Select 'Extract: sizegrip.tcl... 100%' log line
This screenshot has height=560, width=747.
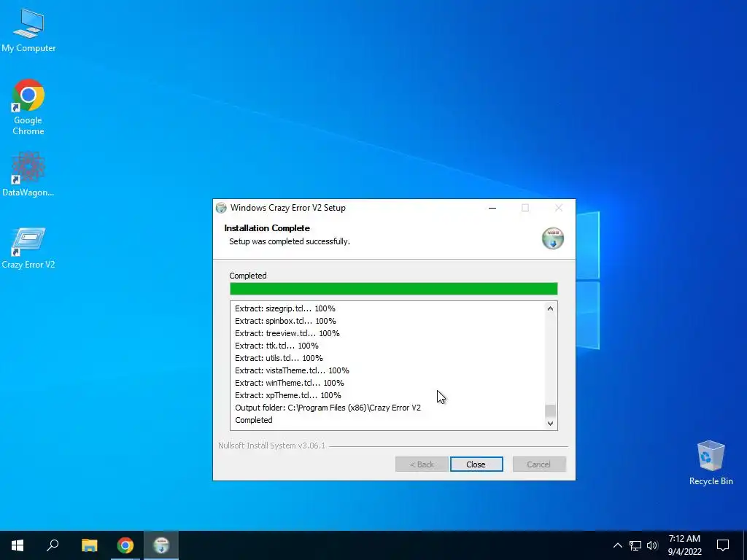coord(285,308)
